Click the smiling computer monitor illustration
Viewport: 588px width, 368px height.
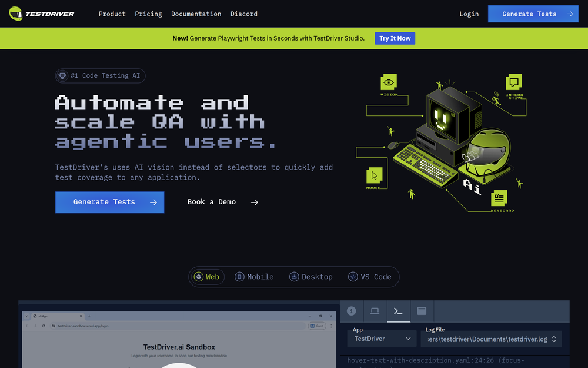point(448,115)
